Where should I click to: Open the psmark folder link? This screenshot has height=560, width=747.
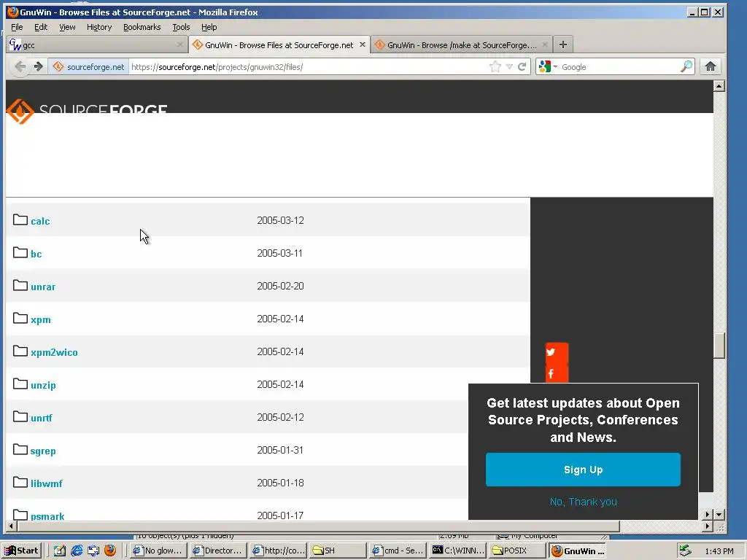pos(47,516)
